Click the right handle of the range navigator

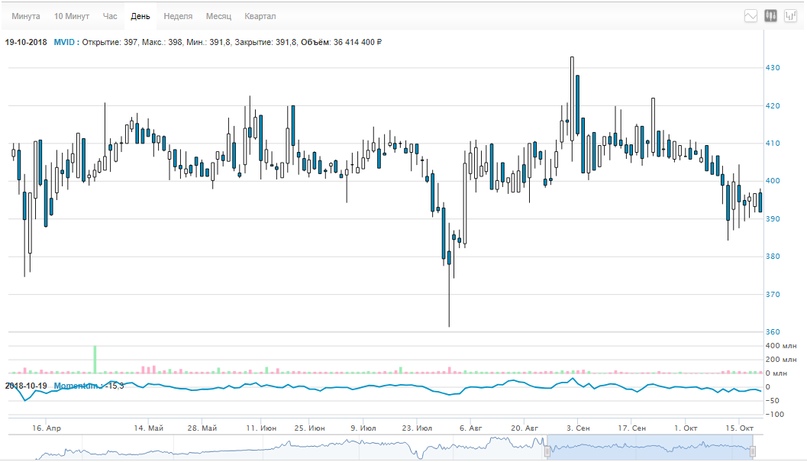753,448
